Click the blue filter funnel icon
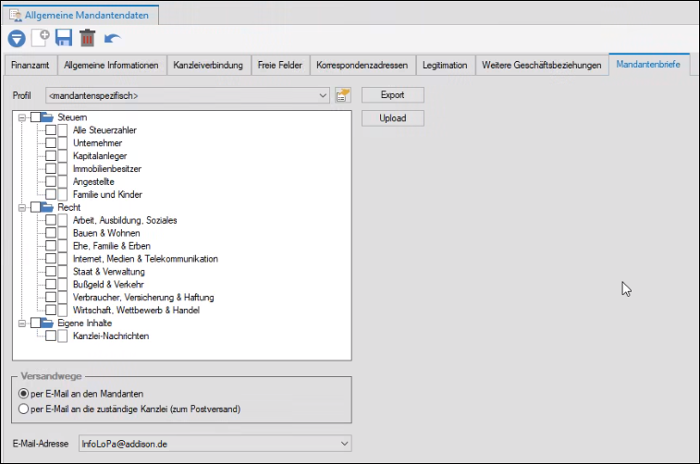The image size is (700, 464). click(x=17, y=38)
